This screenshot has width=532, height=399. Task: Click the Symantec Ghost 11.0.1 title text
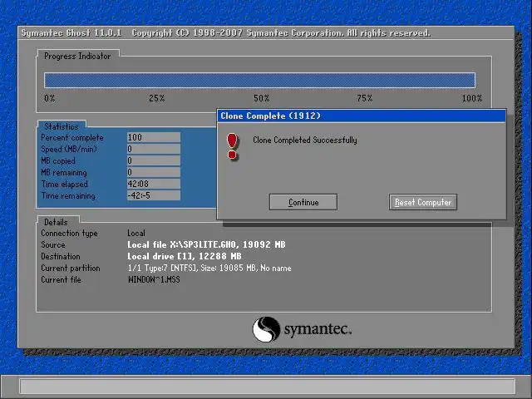[71, 33]
